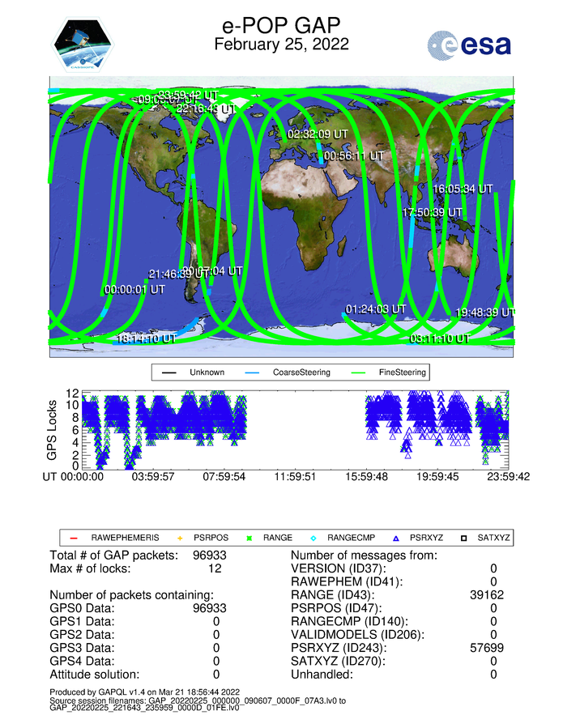The height and width of the screenshot is (728, 563).
Task: Select the orange PSRPOS plus marker
Action: [x=182, y=537]
